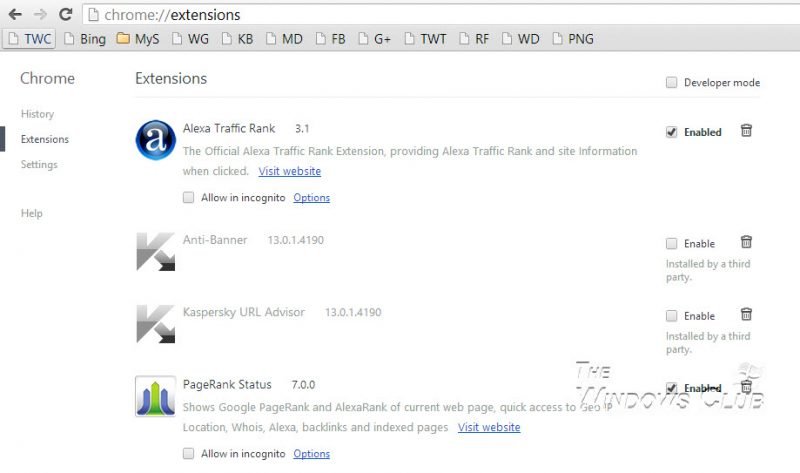Image resolution: width=800 pixels, height=473 pixels.
Task: Open the MyS bookmark folder
Action: [x=138, y=39]
